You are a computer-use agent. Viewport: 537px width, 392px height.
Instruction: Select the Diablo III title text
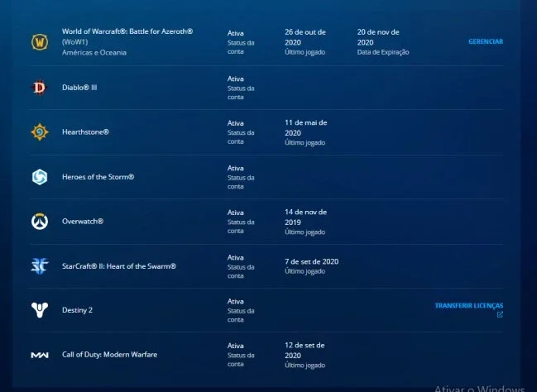point(79,88)
